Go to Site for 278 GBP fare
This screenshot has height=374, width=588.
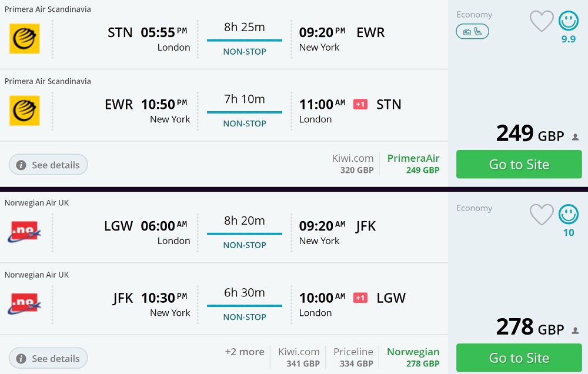pos(519,358)
